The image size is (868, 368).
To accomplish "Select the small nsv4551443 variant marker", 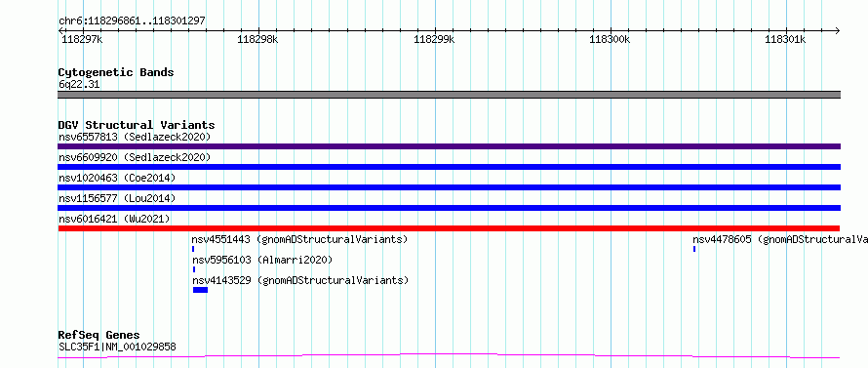I will (193, 249).
